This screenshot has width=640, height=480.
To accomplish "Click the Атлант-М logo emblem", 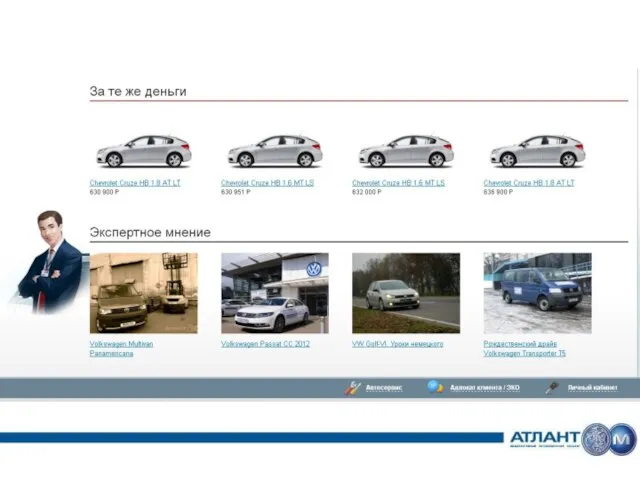I will [608, 438].
